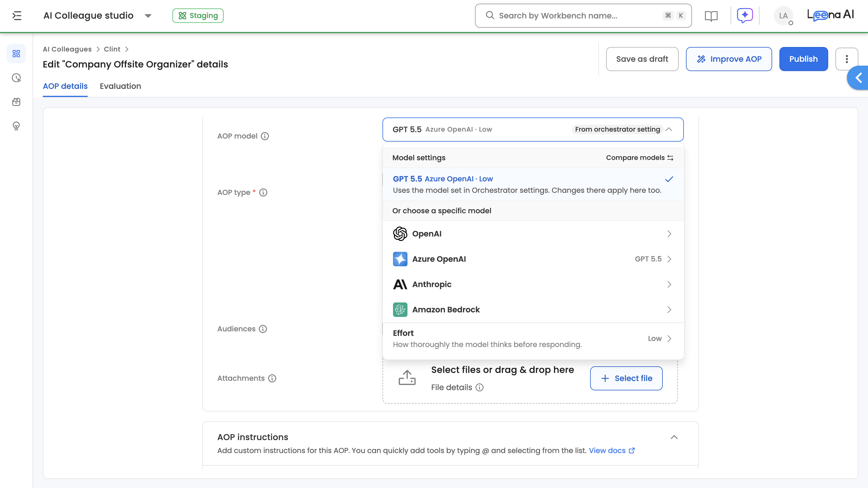The height and width of the screenshot is (488, 868).
Task: Select the orchestrator default GPT 5.5 option
Action: coord(533,184)
